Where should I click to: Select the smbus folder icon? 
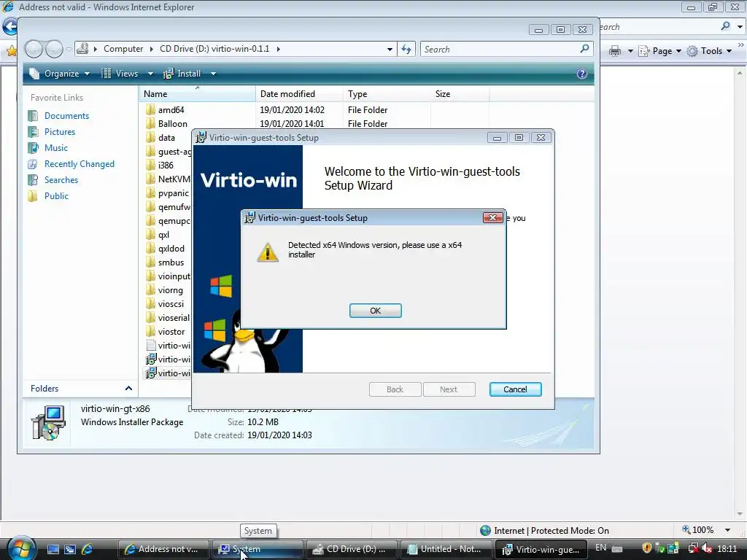click(x=150, y=262)
